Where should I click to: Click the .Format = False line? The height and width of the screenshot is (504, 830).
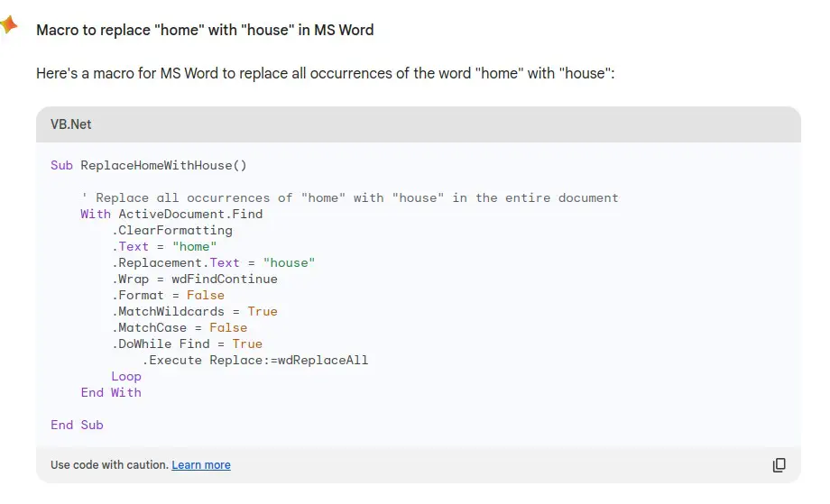pos(169,295)
